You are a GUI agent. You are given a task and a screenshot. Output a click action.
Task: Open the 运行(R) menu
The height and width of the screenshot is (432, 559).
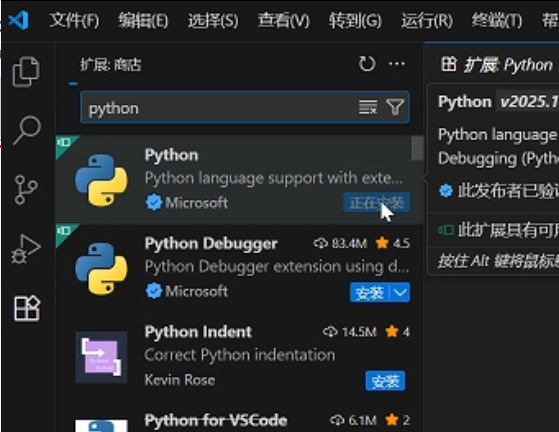427,20
